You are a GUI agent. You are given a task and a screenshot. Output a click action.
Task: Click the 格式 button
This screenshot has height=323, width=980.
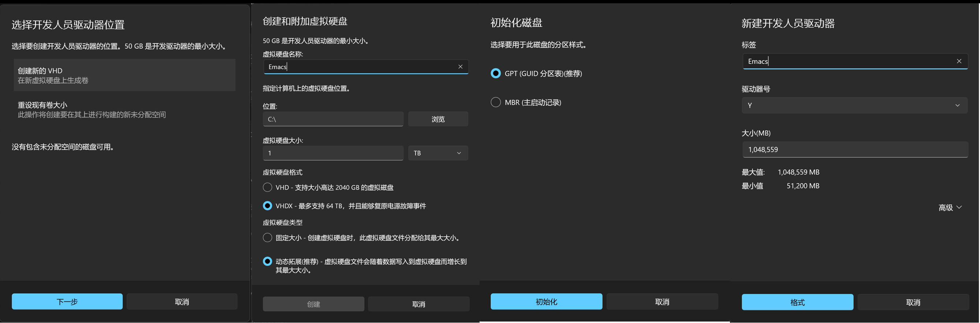pos(797,303)
